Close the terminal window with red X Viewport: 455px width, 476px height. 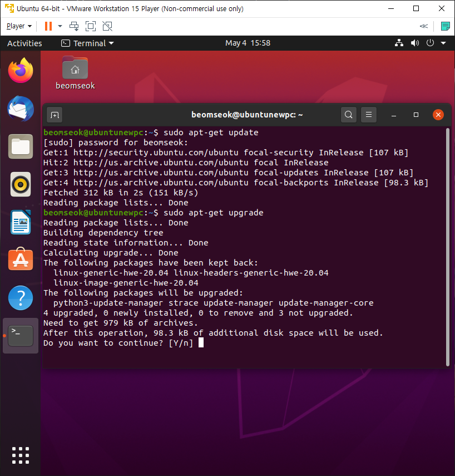(438, 115)
